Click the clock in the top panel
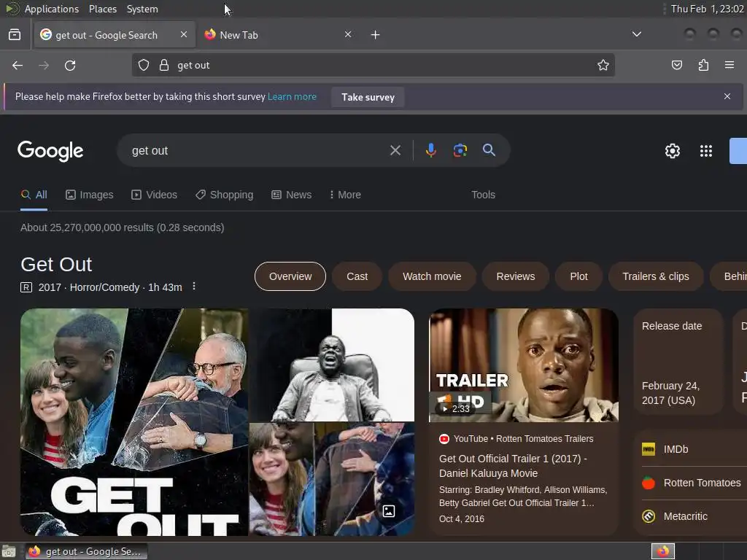Screen dimensions: 747x560 (x=707, y=9)
